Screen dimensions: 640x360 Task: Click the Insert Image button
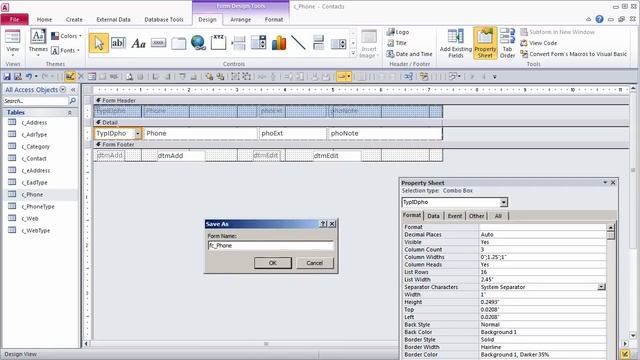click(x=369, y=44)
